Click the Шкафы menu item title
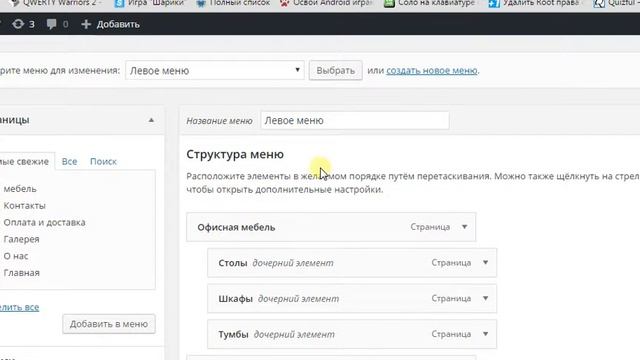 [236, 298]
